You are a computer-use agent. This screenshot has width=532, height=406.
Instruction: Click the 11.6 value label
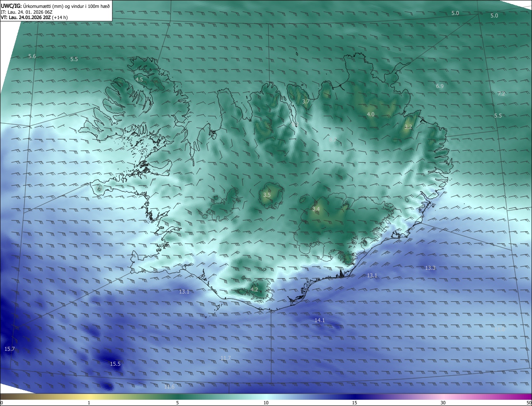(x=169, y=386)
